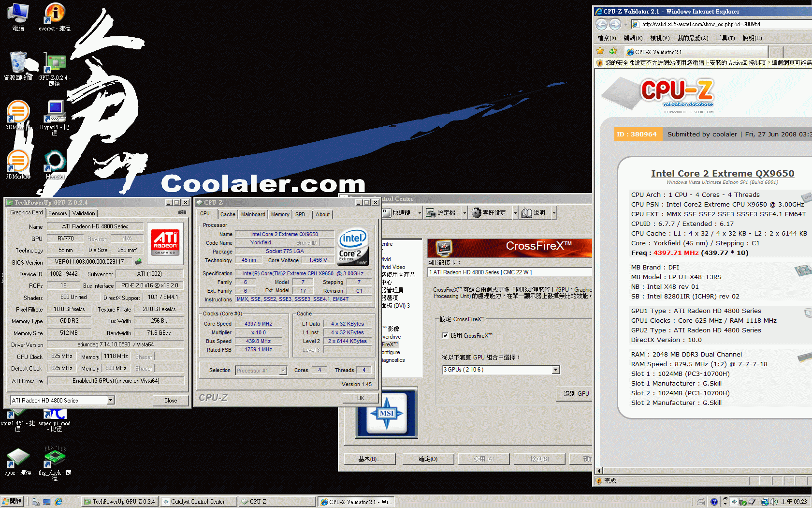Open IE Favorites star icon

coord(600,51)
